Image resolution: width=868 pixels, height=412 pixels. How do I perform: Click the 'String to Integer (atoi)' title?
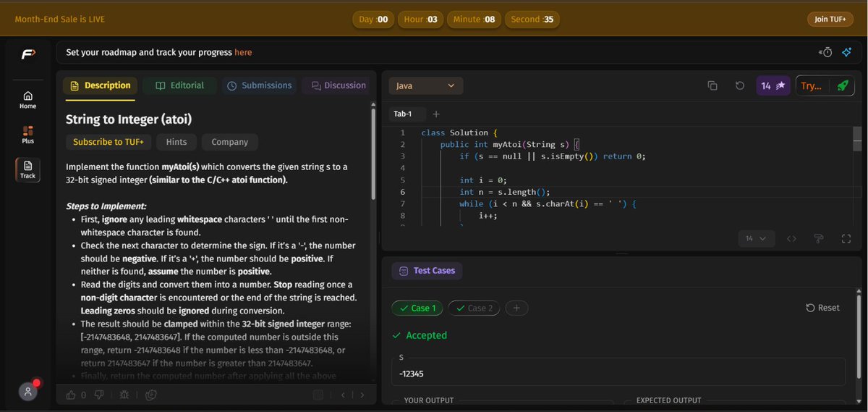(129, 119)
